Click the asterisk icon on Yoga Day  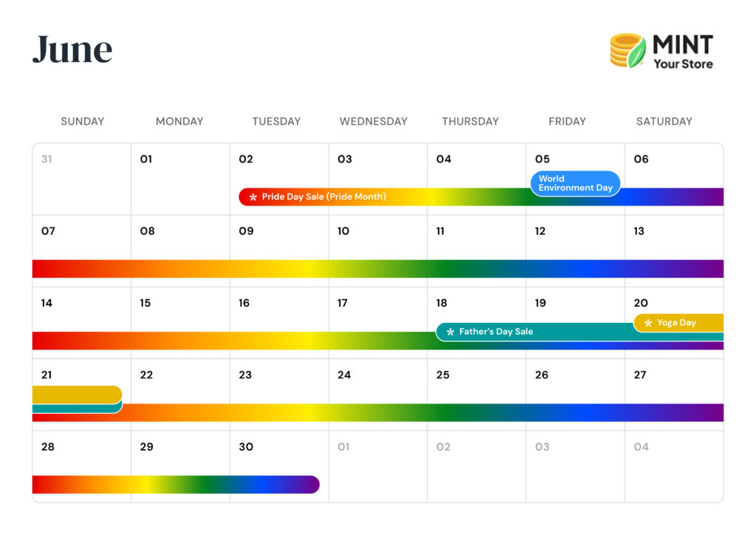coord(648,323)
